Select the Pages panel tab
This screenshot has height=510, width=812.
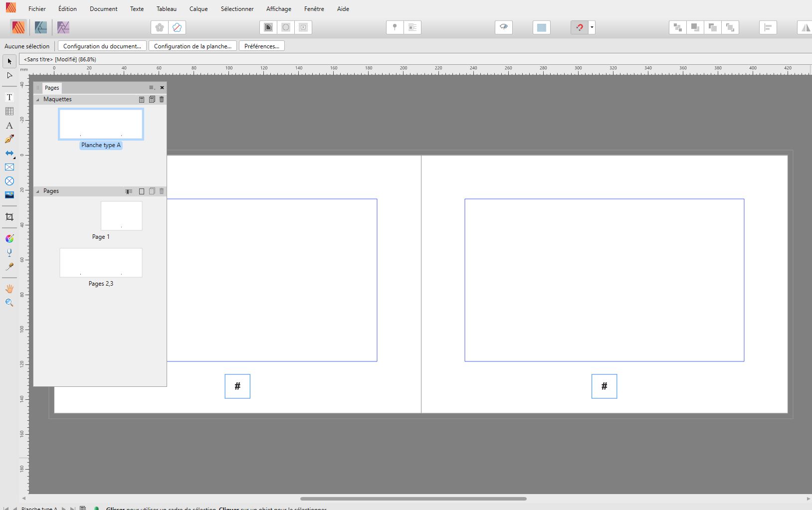tap(52, 88)
